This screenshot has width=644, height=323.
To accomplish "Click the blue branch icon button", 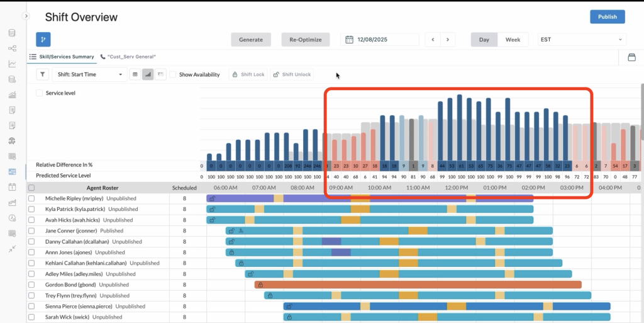I will click(43, 39).
